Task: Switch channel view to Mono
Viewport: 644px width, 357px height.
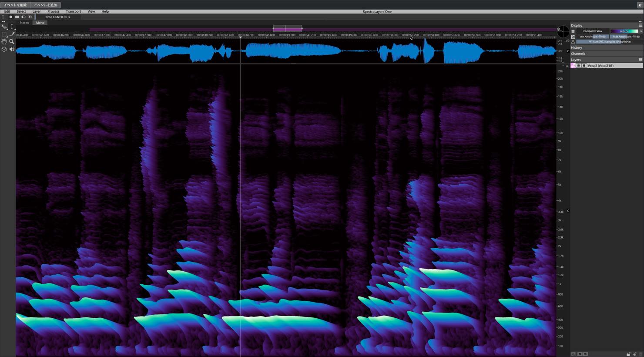Action: [40, 23]
